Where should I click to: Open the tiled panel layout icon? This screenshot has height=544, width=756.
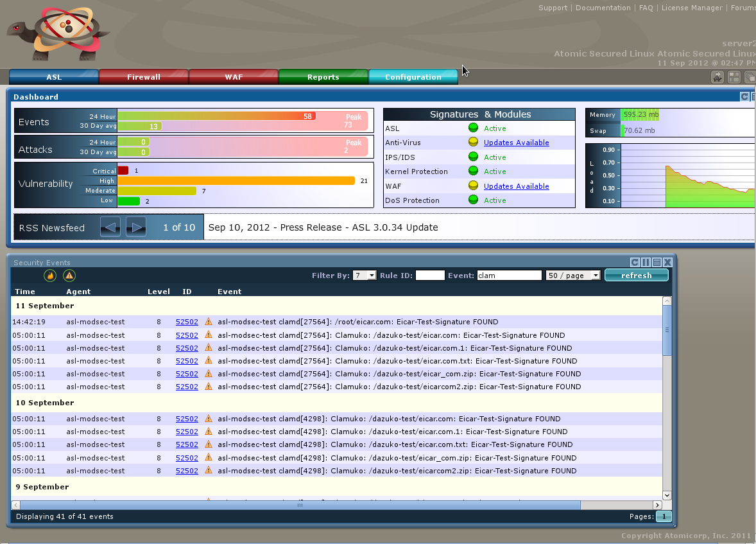tap(734, 76)
